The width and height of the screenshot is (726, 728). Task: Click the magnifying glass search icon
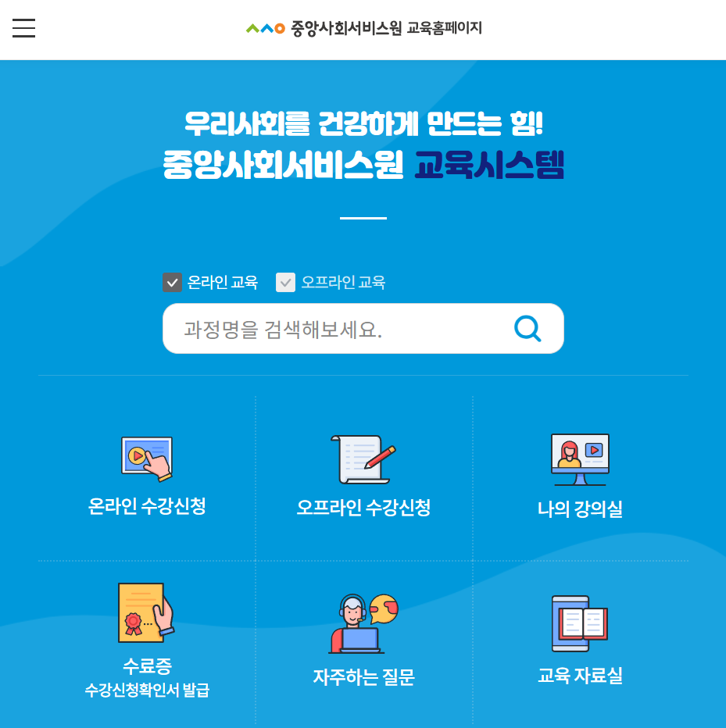coord(527,328)
